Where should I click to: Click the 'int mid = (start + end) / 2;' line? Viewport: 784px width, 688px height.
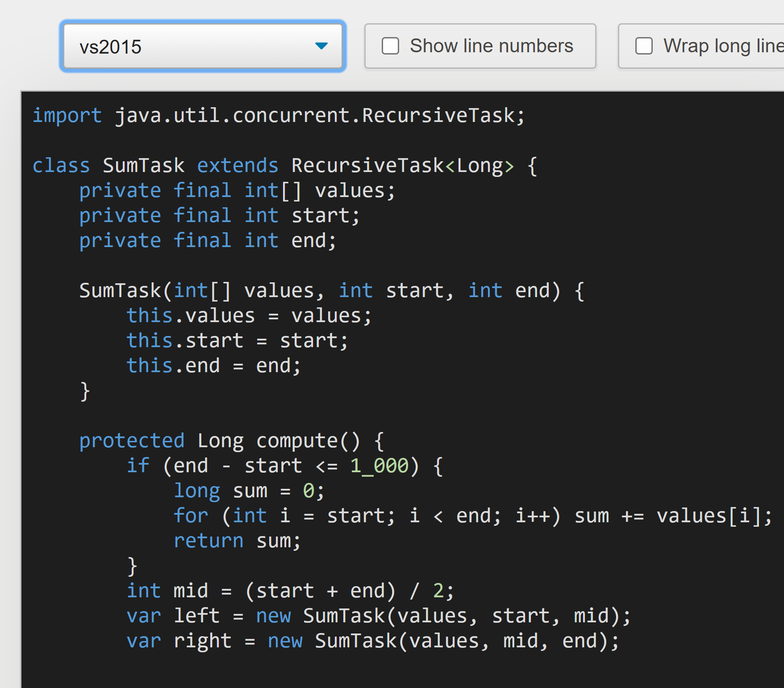point(291,591)
